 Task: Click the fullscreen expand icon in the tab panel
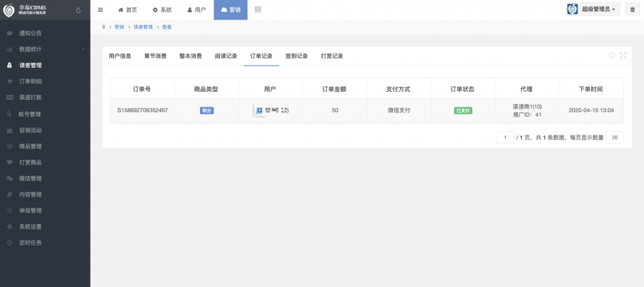623,55
